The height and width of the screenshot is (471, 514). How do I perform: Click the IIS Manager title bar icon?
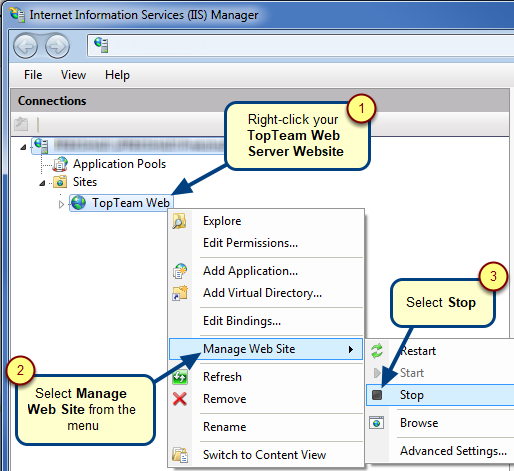(x=17, y=15)
